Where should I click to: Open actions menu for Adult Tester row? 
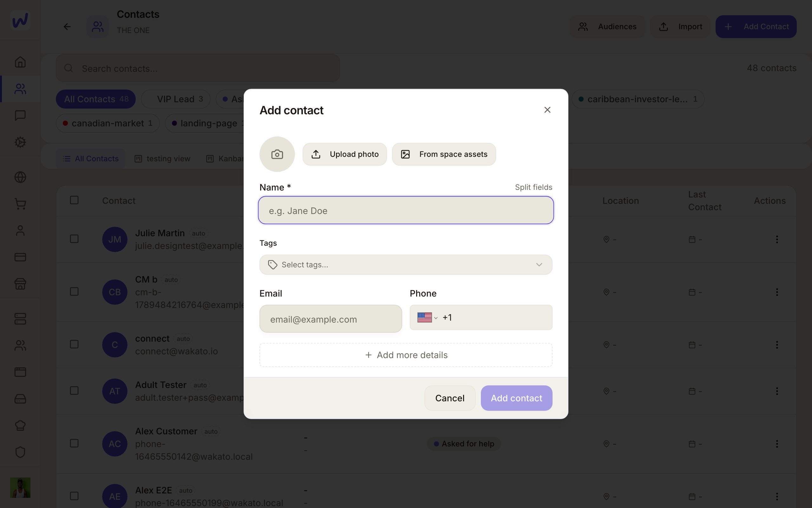[777, 391]
